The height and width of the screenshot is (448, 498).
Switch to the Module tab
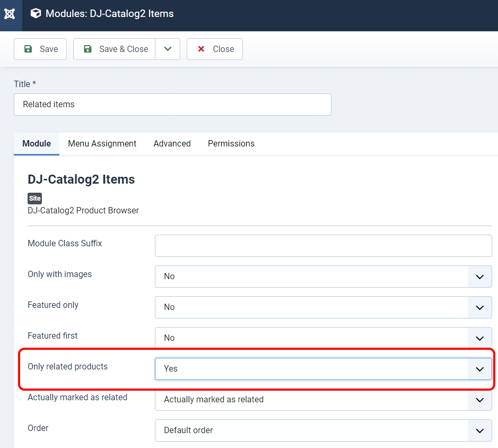[x=37, y=144]
